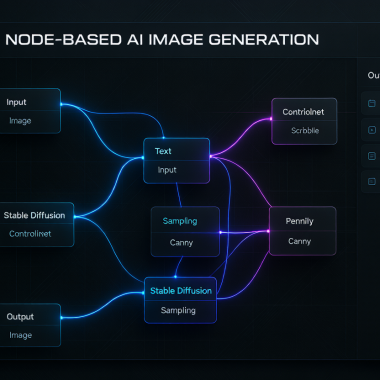Select the Stable Diffusion title above Controlinet
Viewport: 380px width, 380px height.
point(34,215)
